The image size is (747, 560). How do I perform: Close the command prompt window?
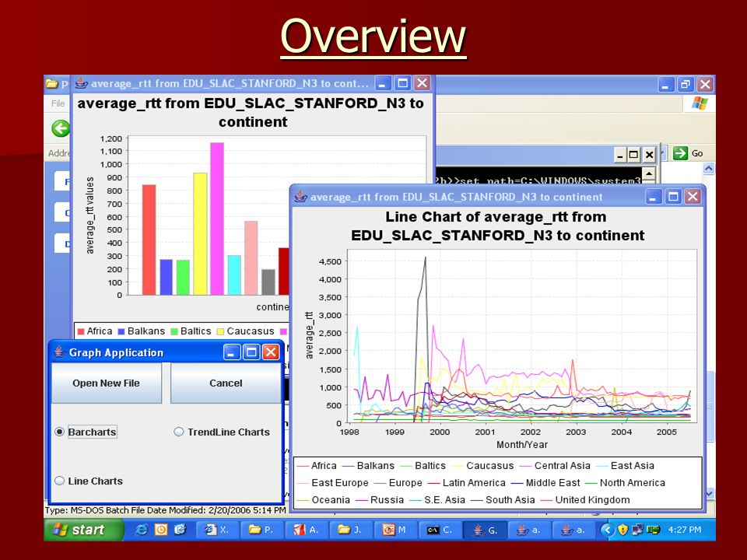(x=649, y=154)
